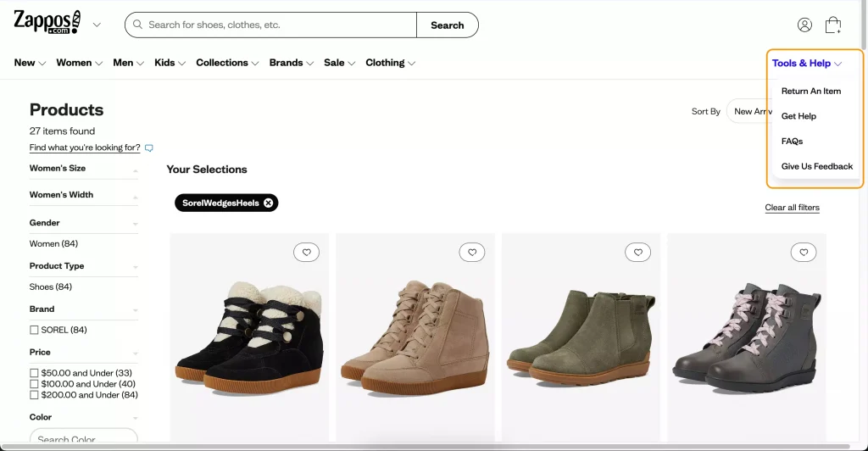
Task: Click the vertical page scrollbar
Action: (x=864, y=25)
